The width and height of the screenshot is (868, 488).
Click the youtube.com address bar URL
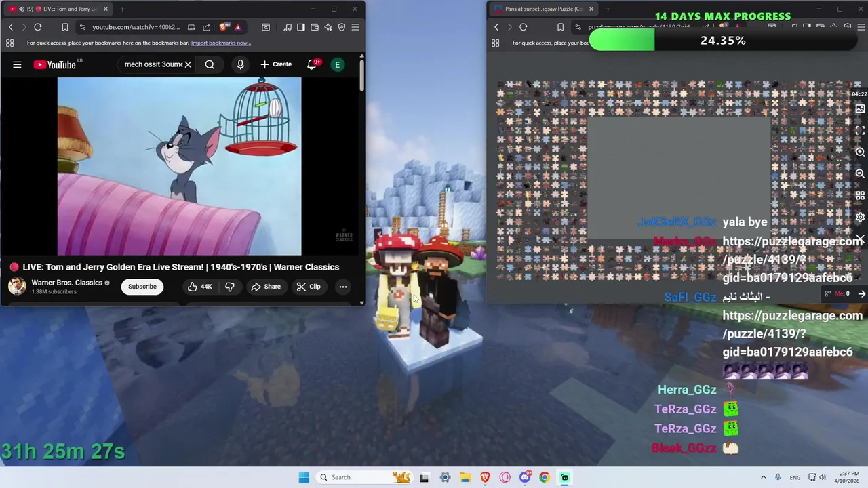coord(136,27)
